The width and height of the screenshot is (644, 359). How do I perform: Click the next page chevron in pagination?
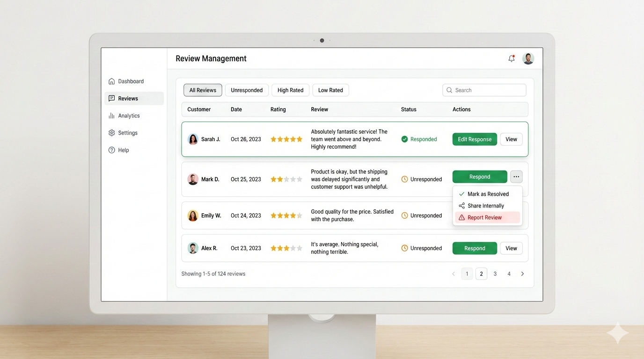point(522,273)
